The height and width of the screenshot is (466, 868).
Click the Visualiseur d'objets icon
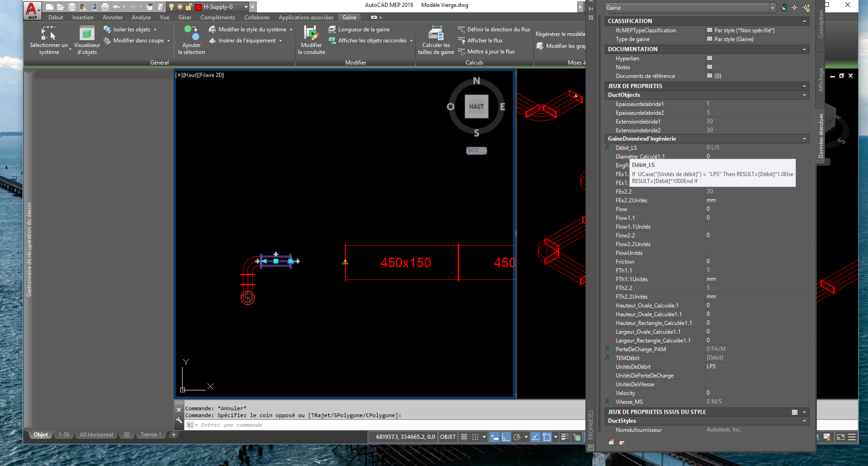point(87,33)
